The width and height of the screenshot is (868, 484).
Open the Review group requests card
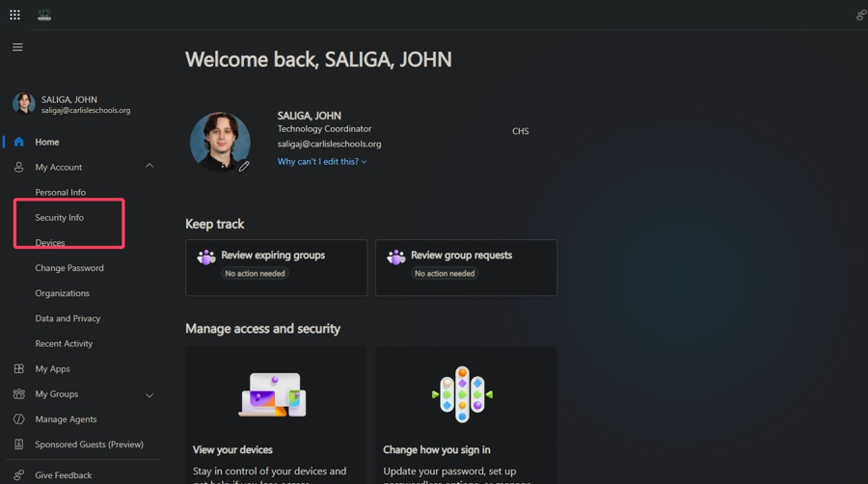[x=466, y=268]
